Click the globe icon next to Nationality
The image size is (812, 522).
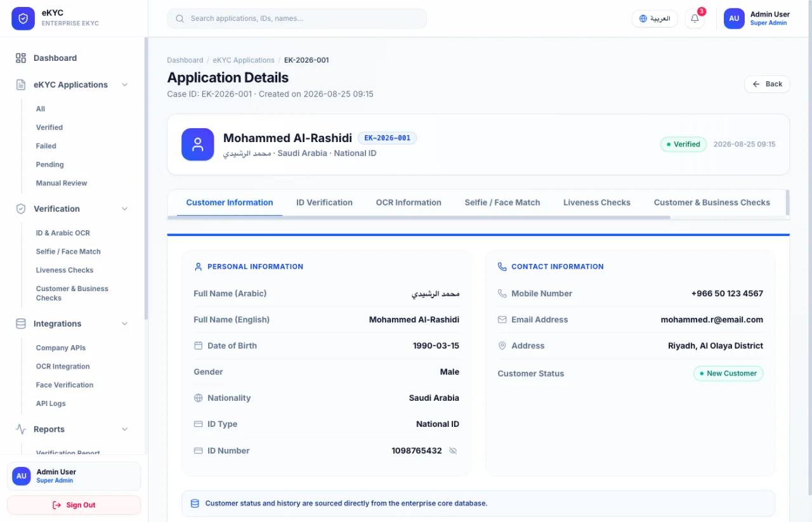(199, 398)
